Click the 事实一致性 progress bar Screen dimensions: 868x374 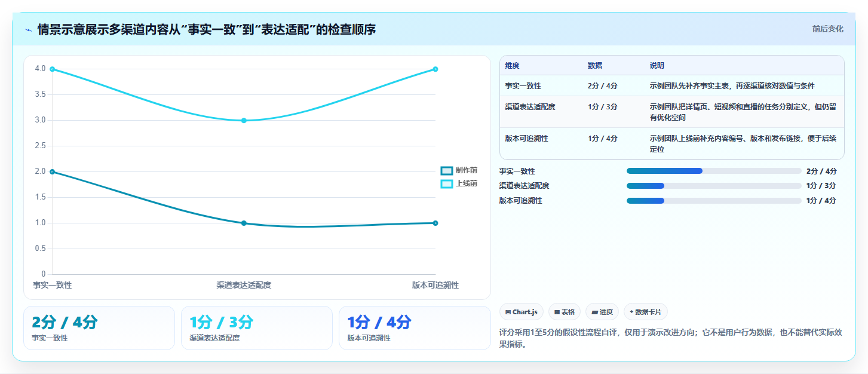coord(714,171)
